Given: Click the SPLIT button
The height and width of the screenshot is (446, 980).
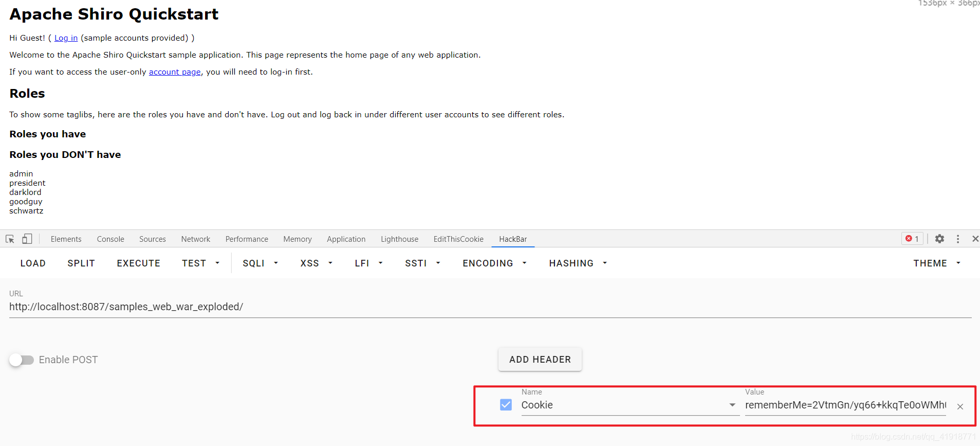Looking at the screenshot, I should (81, 263).
